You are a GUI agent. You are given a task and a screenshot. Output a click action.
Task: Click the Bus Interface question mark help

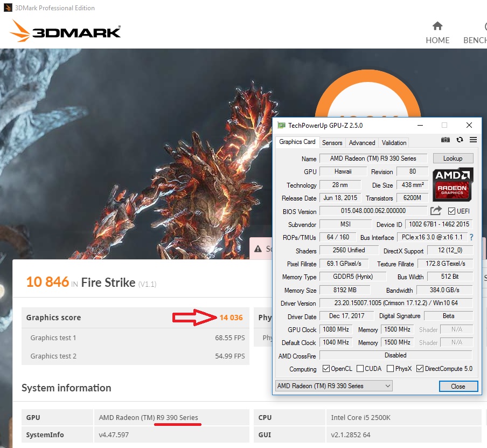(471, 238)
